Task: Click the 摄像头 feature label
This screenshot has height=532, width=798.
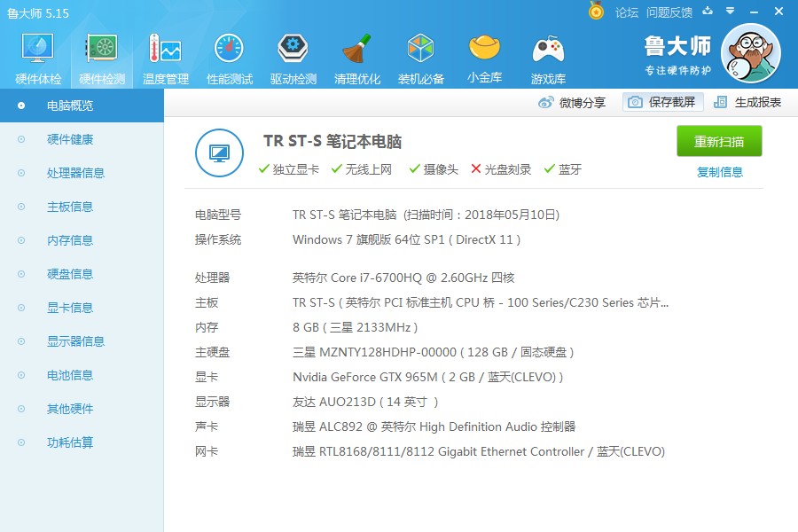Action: [441, 169]
